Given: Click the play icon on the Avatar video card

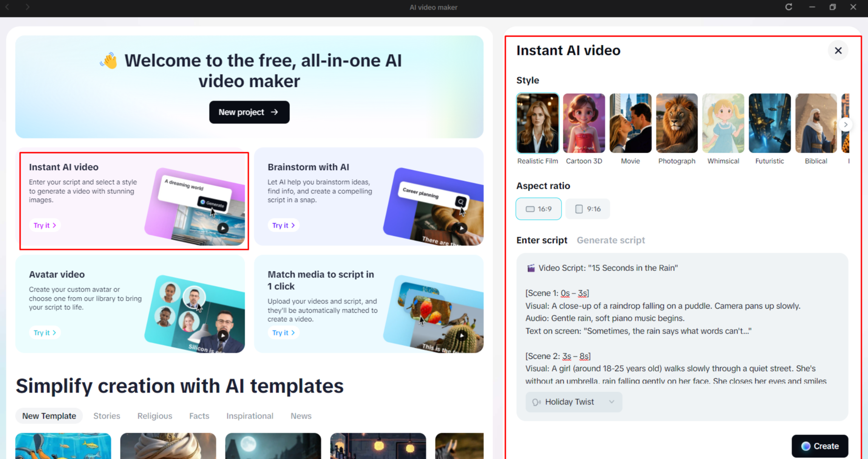Looking at the screenshot, I should (222, 335).
